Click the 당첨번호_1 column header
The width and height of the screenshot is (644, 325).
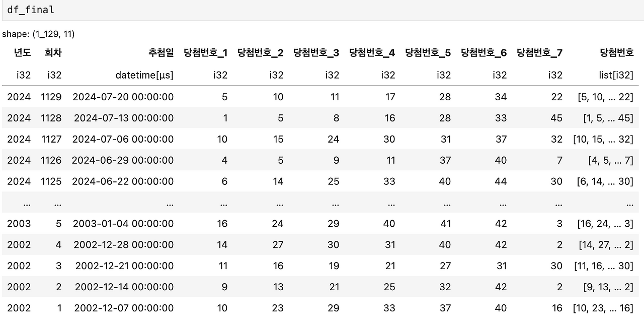click(x=206, y=52)
